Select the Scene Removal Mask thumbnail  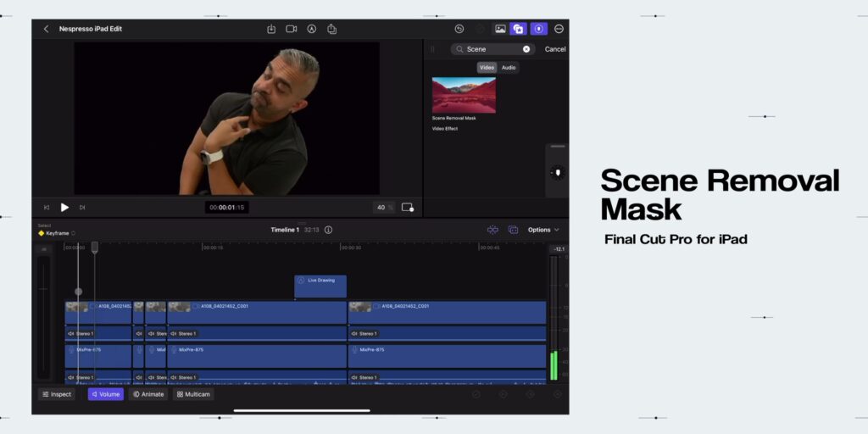(464, 95)
